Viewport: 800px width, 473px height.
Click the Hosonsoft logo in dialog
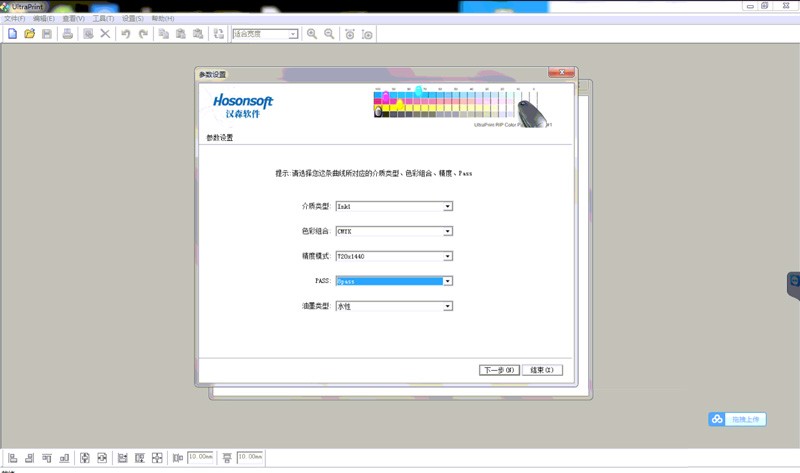pos(243,106)
